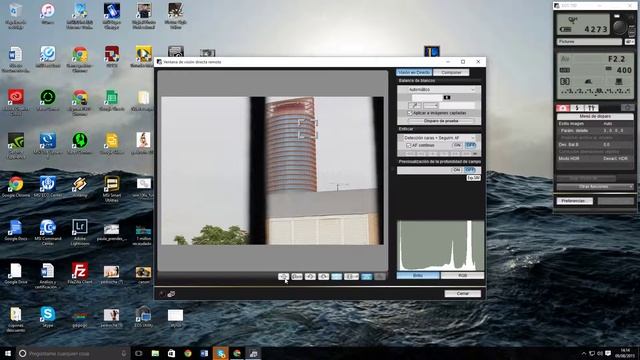Click the live view preview image

click(x=272, y=171)
